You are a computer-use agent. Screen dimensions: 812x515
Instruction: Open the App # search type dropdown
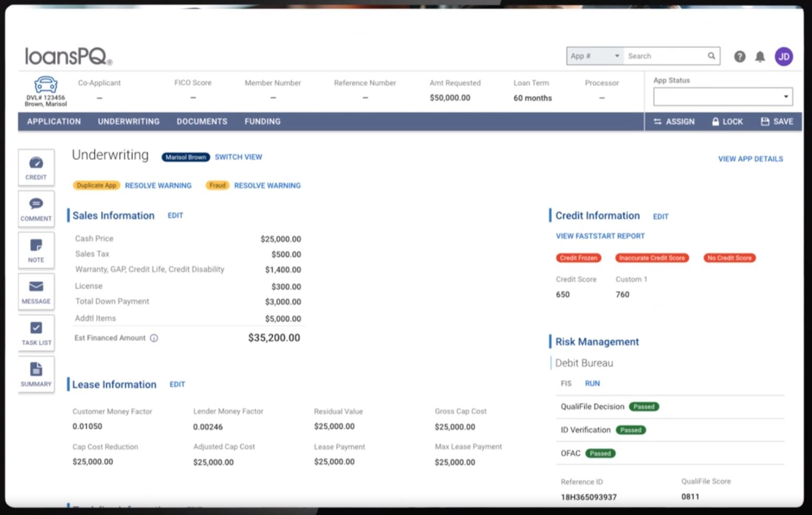(594, 56)
